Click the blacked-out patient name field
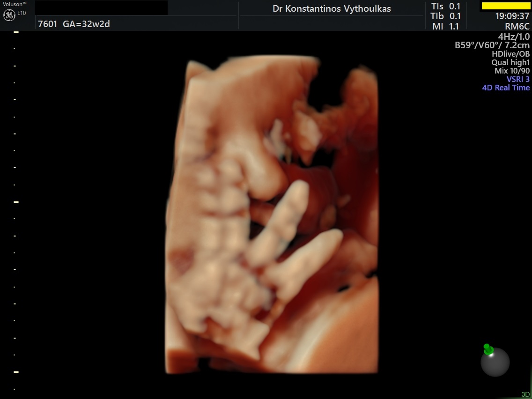The image size is (532, 399). tap(101, 8)
